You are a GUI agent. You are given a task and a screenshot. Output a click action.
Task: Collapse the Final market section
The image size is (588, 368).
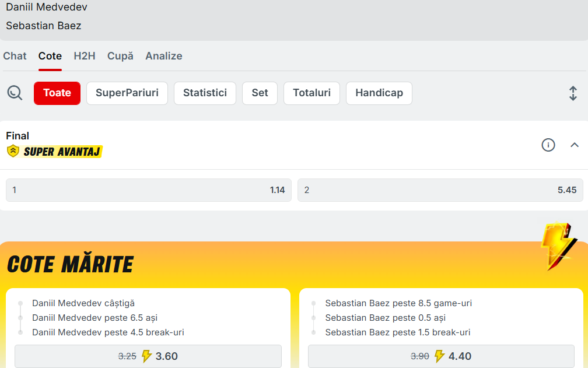click(x=575, y=145)
